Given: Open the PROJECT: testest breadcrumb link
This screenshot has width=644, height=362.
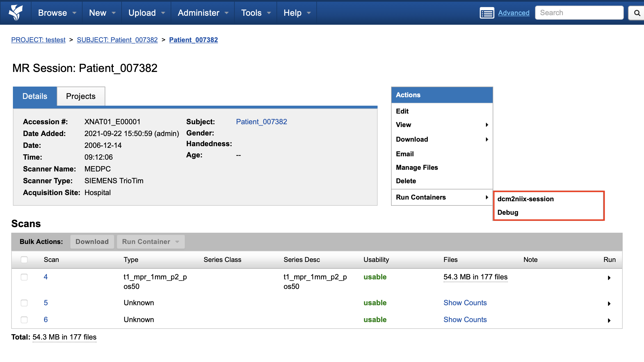Looking at the screenshot, I should coord(38,40).
